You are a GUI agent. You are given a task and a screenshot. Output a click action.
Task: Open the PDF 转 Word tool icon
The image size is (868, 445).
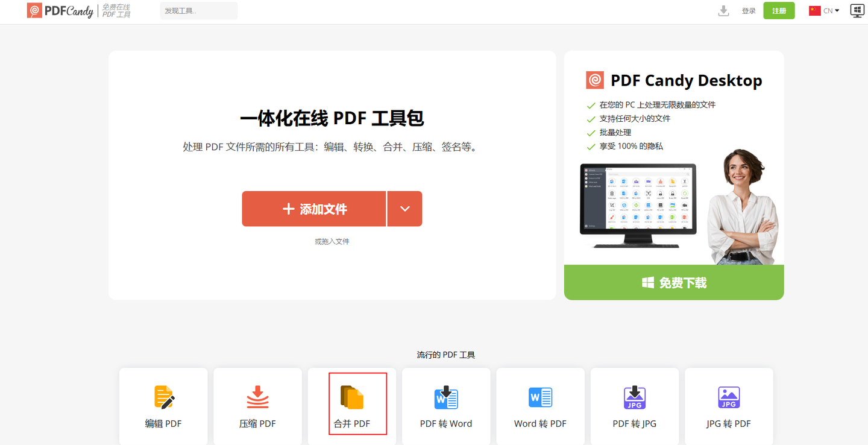pyautogui.click(x=446, y=397)
